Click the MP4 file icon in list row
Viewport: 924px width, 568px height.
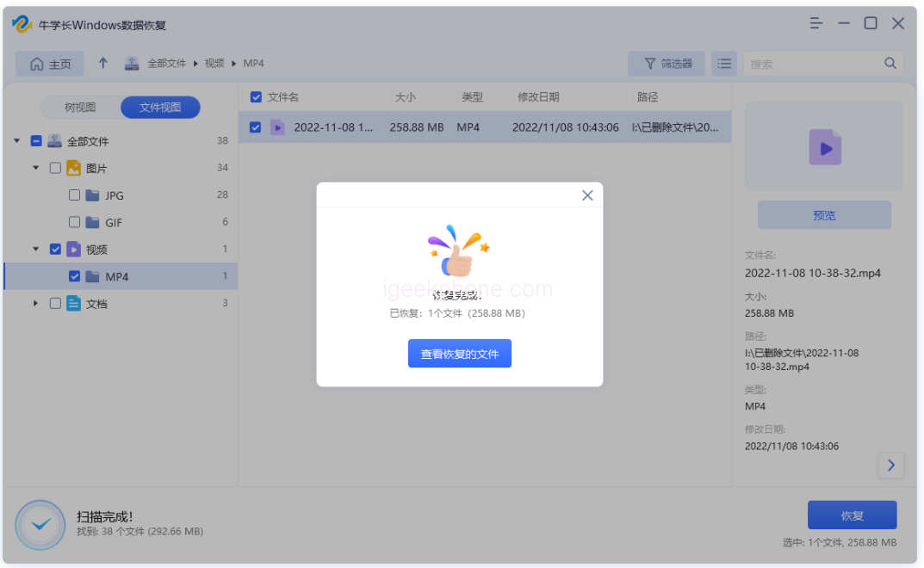point(277,127)
